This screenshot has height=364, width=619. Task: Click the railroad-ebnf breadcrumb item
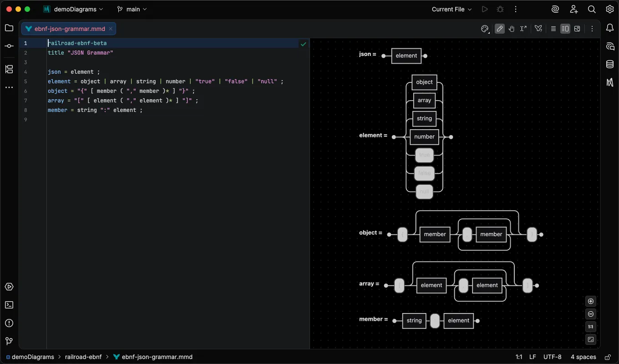(x=83, y=357)
